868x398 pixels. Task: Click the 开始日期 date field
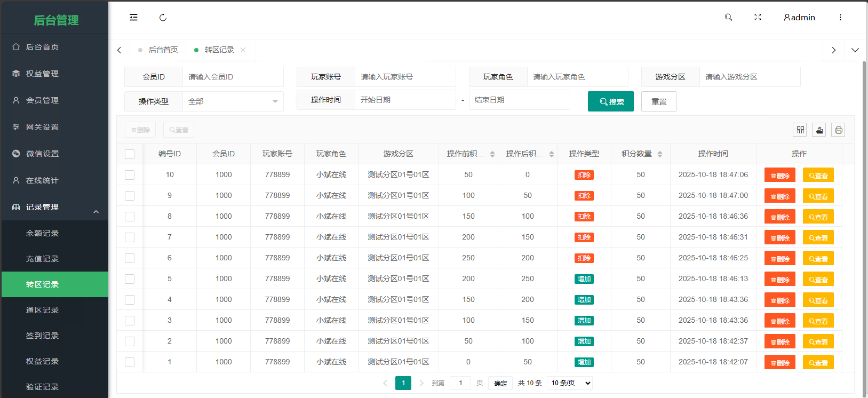[x=405, y=100]
